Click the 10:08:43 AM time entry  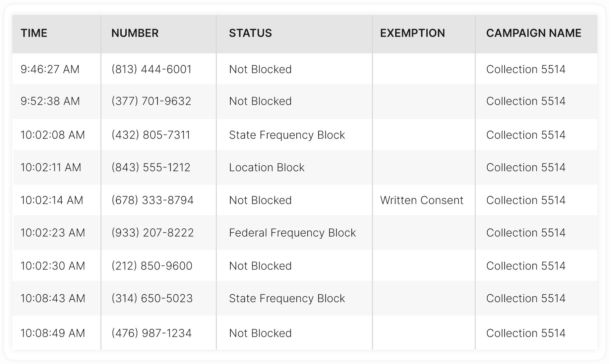tap(53, 298)
